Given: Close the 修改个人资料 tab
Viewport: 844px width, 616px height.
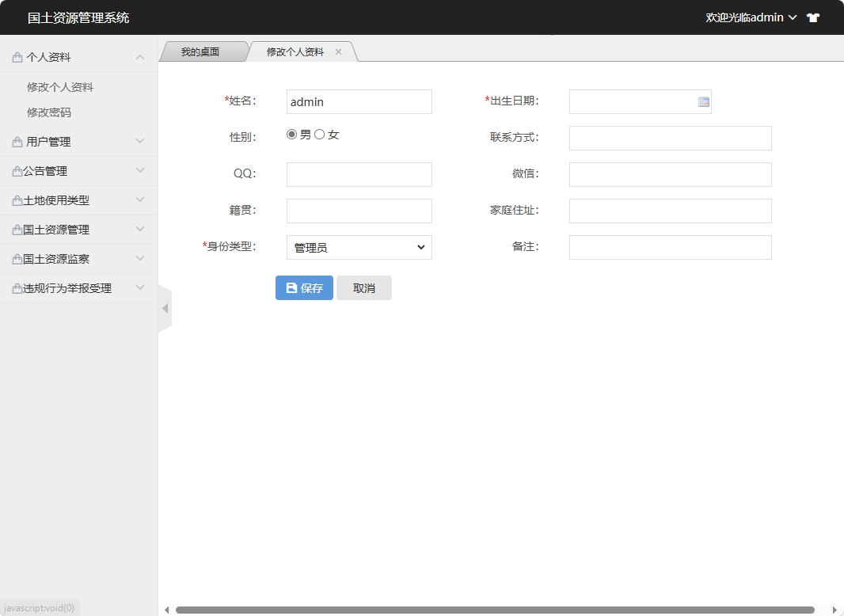Looking at the screenshot, I should (338, 52).
